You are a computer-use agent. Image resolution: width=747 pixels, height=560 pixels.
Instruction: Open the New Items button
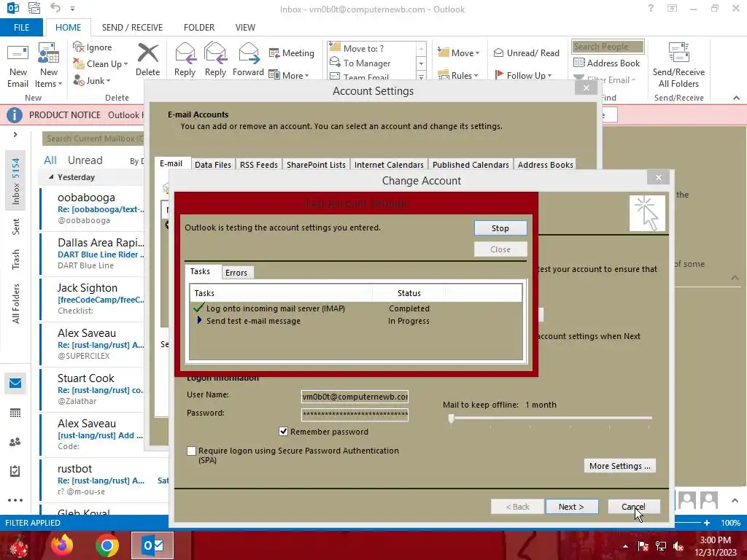(x=49, y=66)
